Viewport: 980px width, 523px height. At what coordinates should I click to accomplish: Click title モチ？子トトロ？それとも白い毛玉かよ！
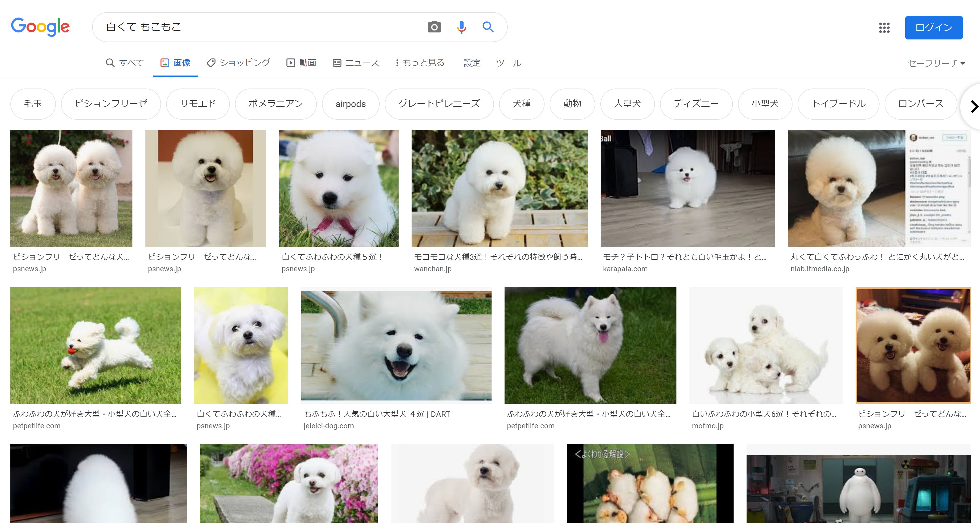pyautogui.click(x=685, y=257)
